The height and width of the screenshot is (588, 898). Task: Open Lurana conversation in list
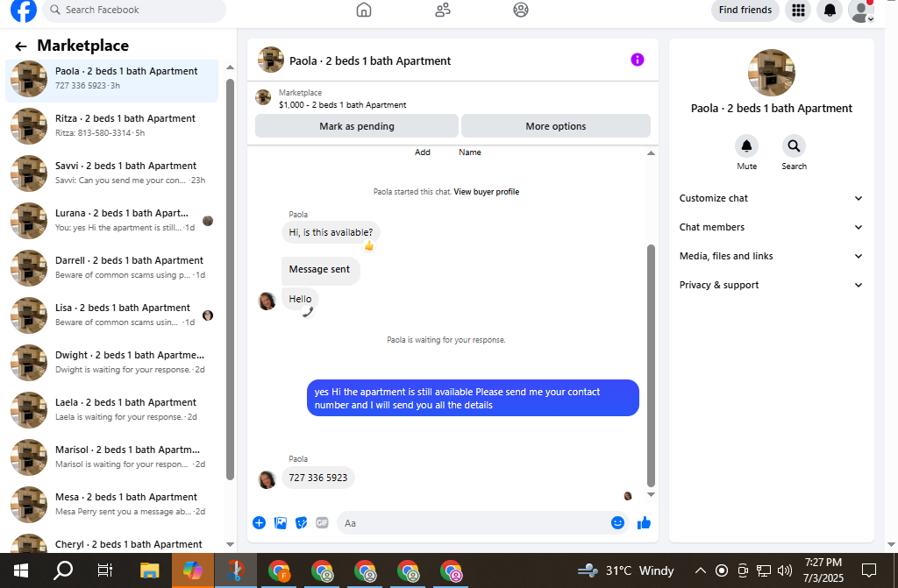[111, 221]
